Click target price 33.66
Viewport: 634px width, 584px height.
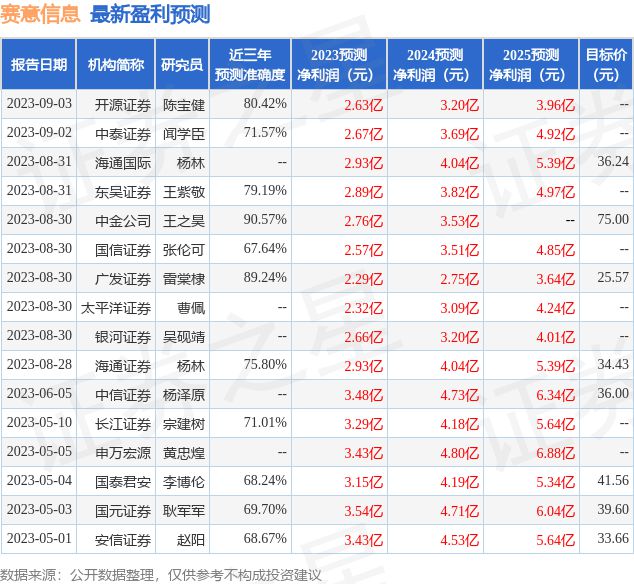(x=613, y=538)
